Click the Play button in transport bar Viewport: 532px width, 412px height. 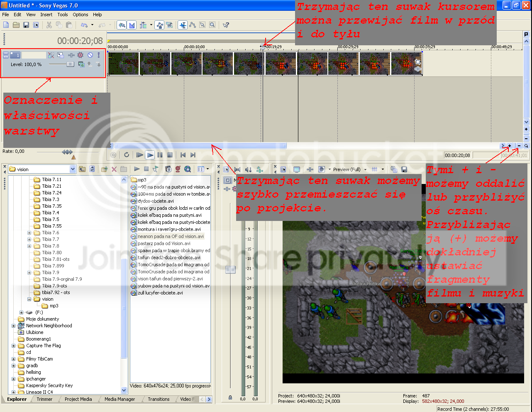point(150,155)
